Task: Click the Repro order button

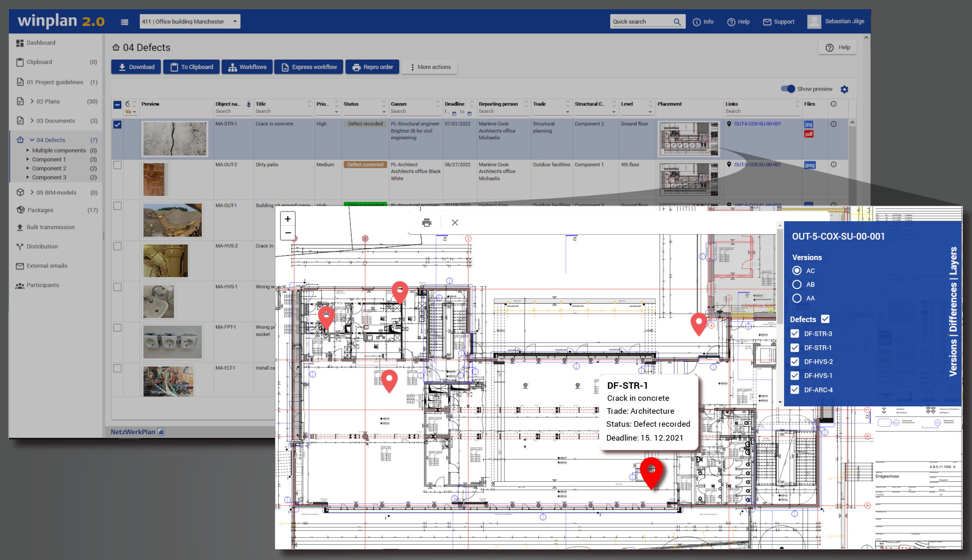Action: tap(373, 67)
